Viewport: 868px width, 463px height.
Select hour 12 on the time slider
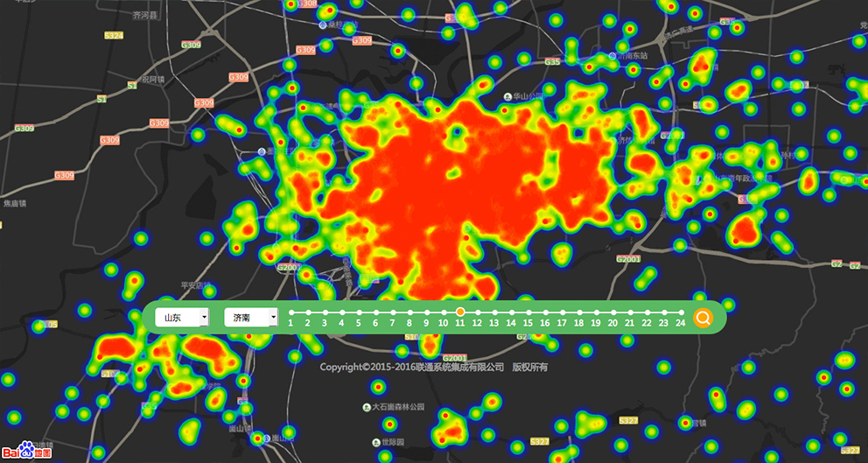click(477, 312)
